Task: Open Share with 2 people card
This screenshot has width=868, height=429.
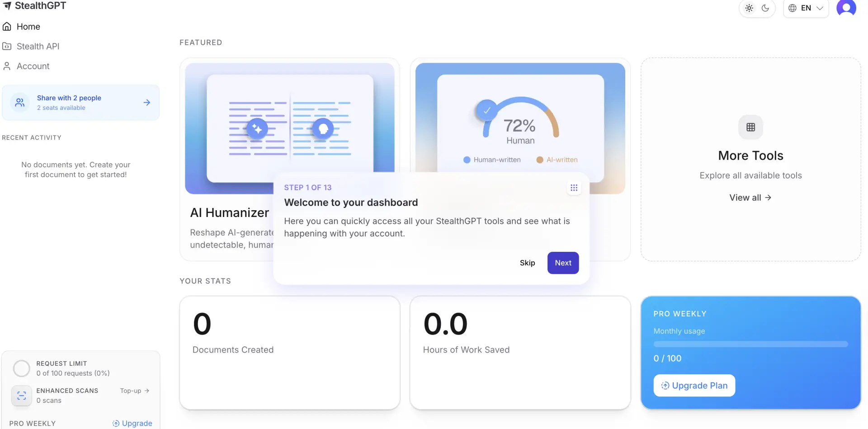Action: pyautogui.click(x=81, y=103)
